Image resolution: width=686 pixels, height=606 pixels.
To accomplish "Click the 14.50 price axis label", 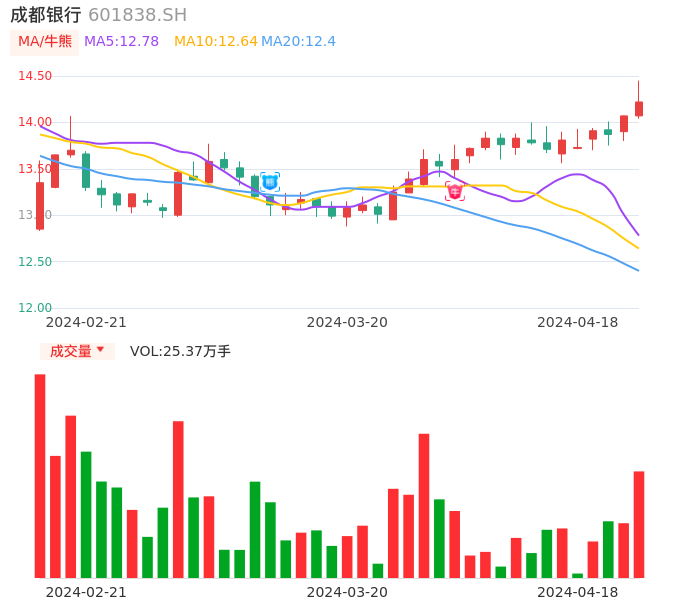I will (35, 76).
